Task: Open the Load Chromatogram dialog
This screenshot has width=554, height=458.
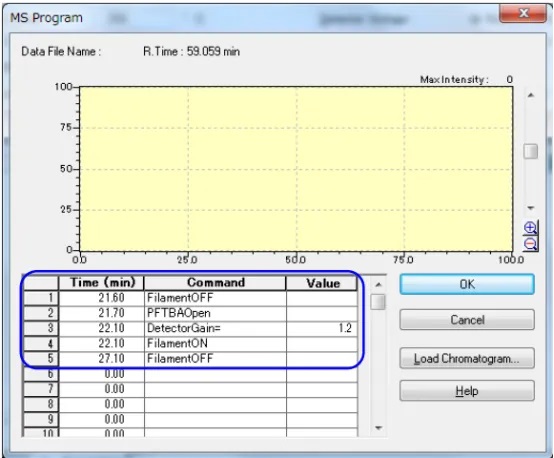Action: [x=467, y=358]
